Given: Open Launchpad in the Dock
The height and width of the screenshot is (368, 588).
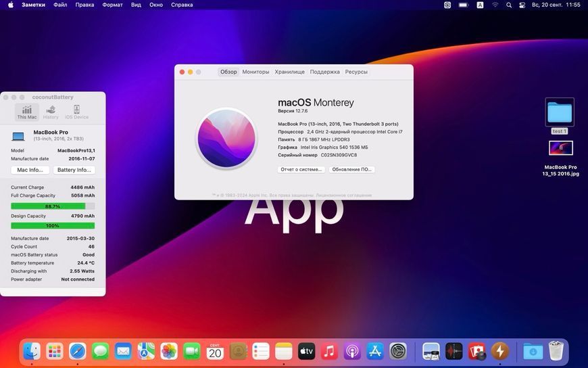Looking at the screenshot, I should (55, 352).
